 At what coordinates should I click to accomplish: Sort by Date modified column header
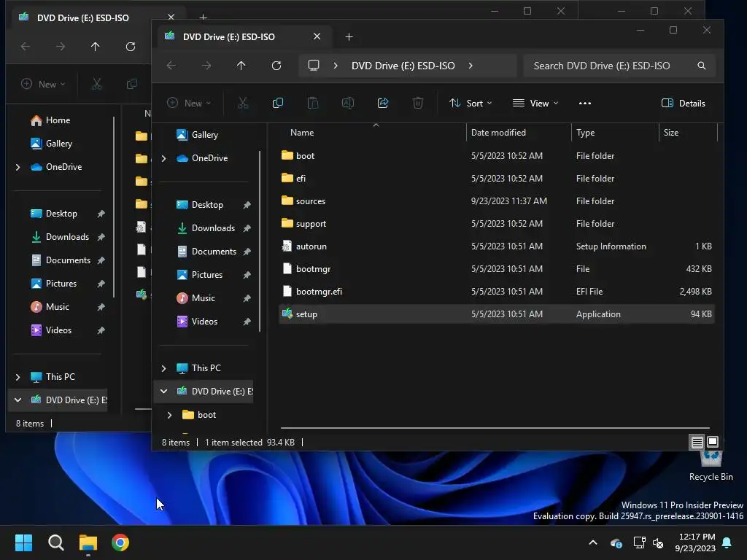[498, 133]
